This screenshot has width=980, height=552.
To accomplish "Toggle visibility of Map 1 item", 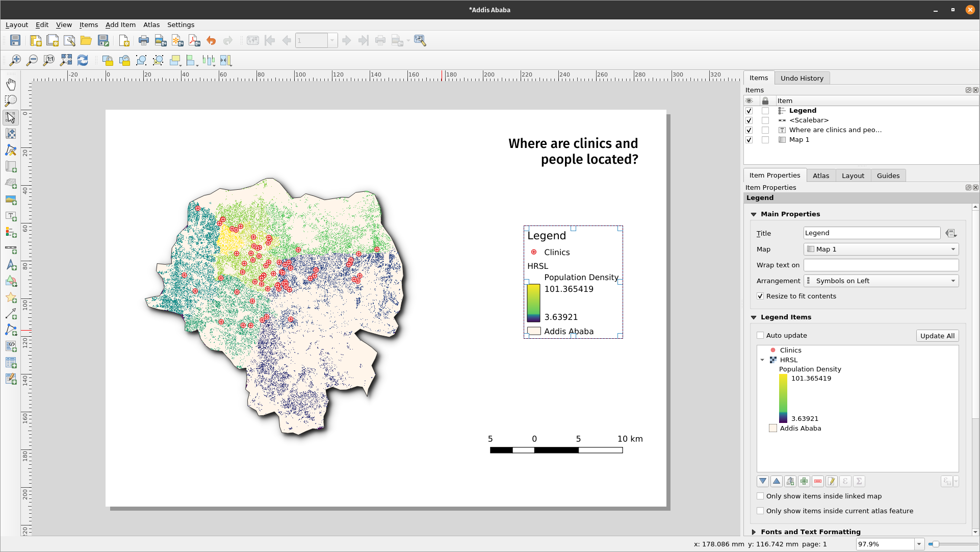I will 749,140.
